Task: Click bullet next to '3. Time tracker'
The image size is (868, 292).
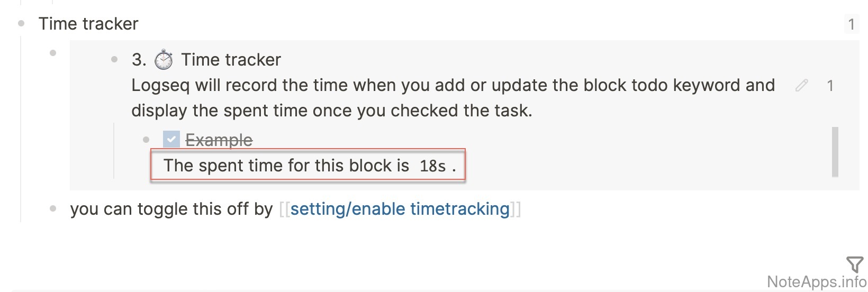Action: [x=114, y=59]
